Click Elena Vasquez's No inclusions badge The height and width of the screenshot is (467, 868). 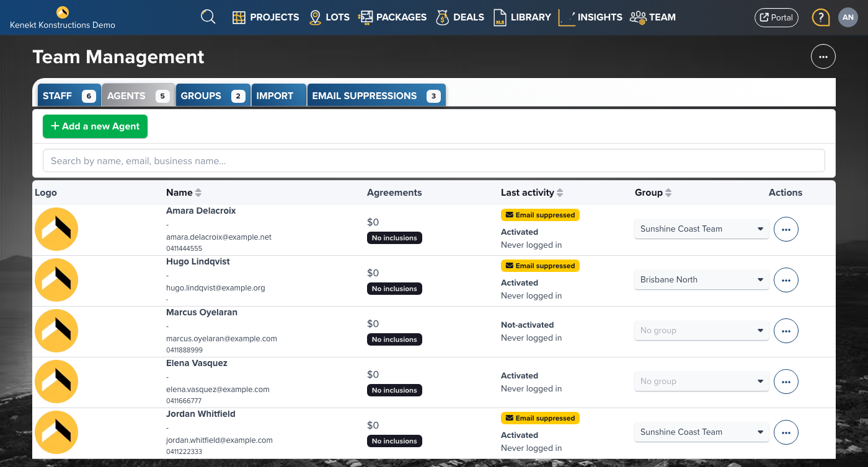tap(394, 390)
